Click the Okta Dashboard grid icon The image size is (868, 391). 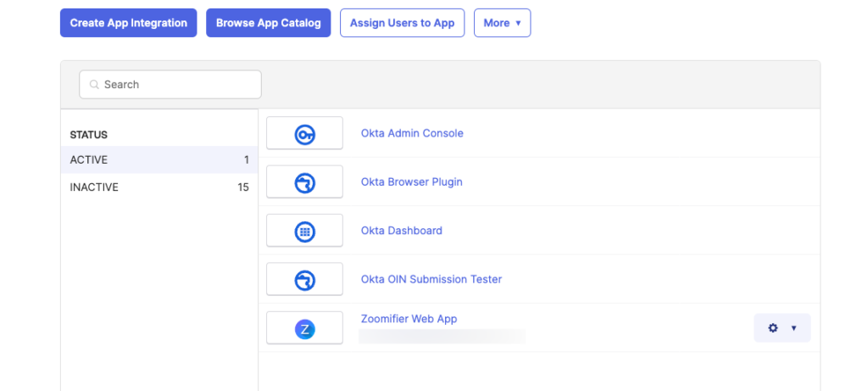click(304, 232)
